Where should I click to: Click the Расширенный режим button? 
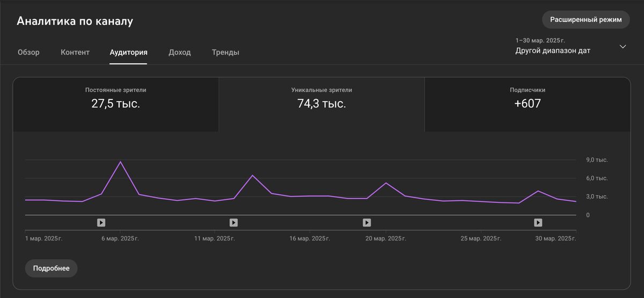point(586,19)
